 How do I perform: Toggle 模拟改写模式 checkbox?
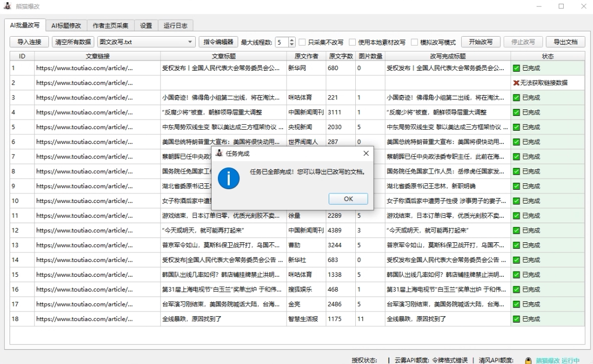point(414,42)
